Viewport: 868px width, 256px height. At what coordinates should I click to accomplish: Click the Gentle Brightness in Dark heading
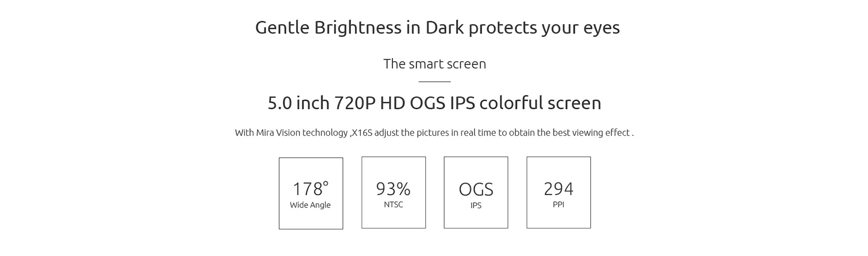click(x=437, y=27)
